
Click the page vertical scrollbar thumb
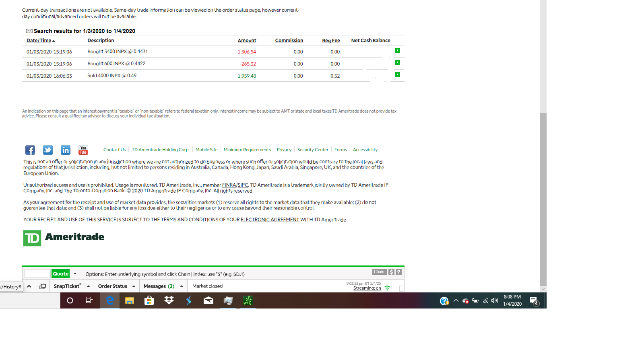point(543,199)
